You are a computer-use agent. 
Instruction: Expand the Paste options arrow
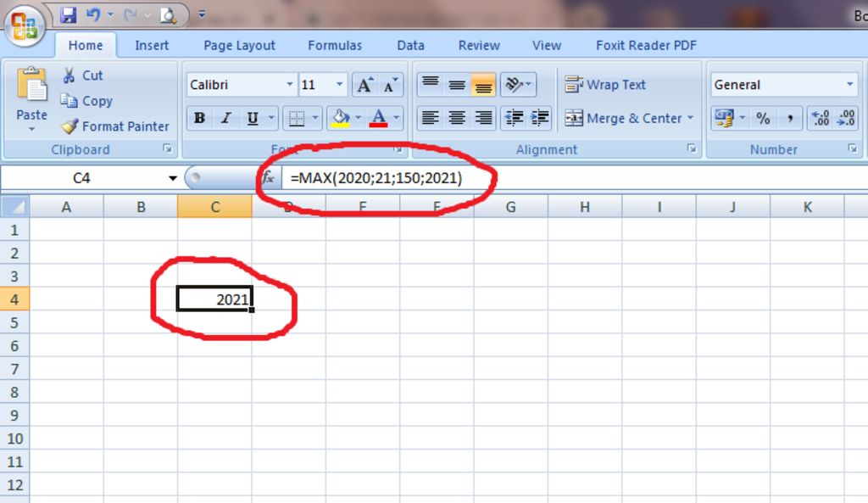[31, 129]
